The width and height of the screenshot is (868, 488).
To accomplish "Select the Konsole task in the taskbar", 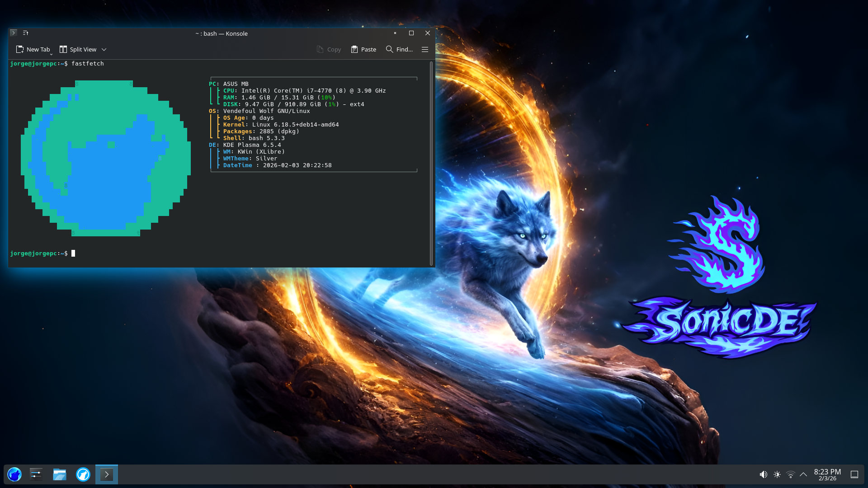I will [107, 474].
